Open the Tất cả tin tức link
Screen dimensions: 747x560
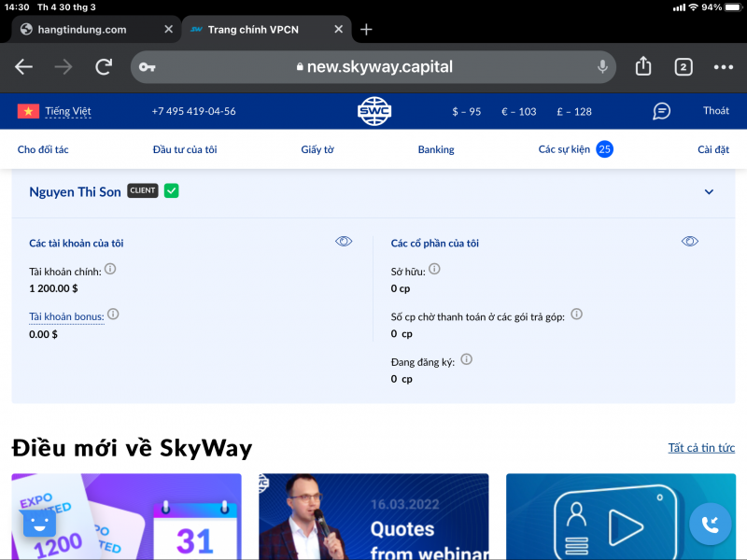pyautogui.click(x=701, y=448)
